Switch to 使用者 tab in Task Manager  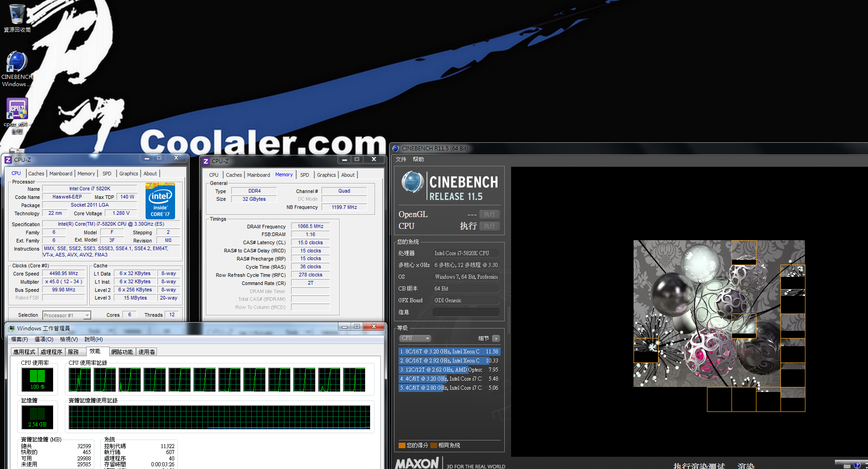point(146,352)
